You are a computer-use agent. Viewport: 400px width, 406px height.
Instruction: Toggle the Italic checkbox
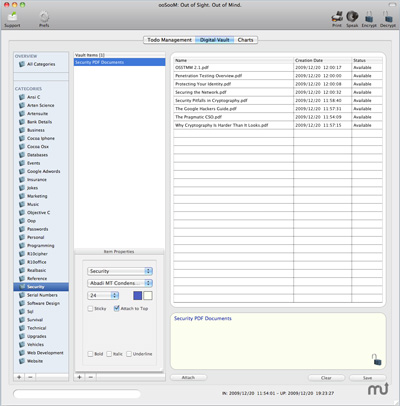(x=109, y=354)
